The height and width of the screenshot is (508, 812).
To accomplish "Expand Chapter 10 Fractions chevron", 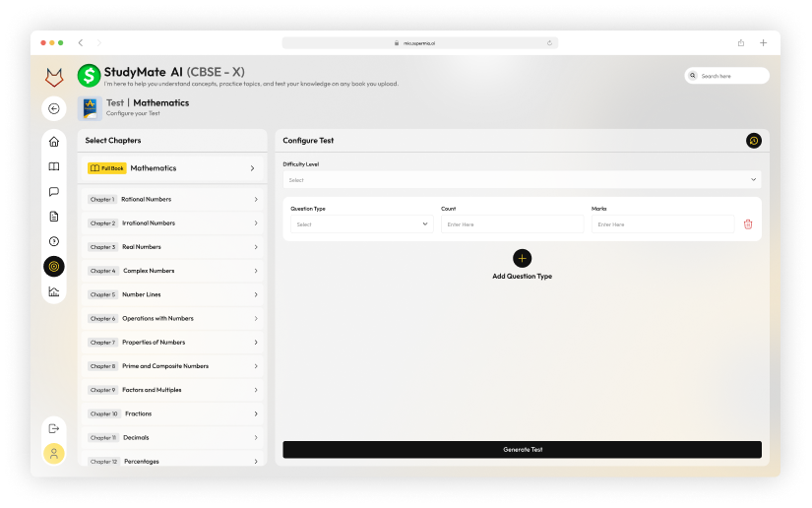I will [x=256, y=414].
